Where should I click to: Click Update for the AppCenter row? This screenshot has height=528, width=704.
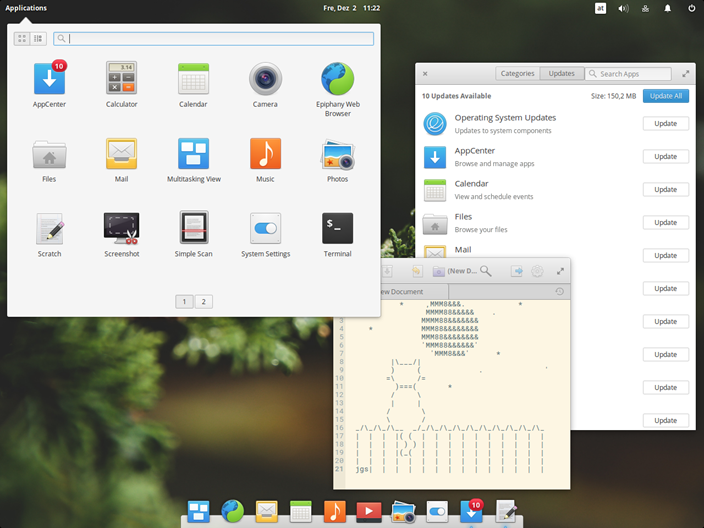[665, 157]
